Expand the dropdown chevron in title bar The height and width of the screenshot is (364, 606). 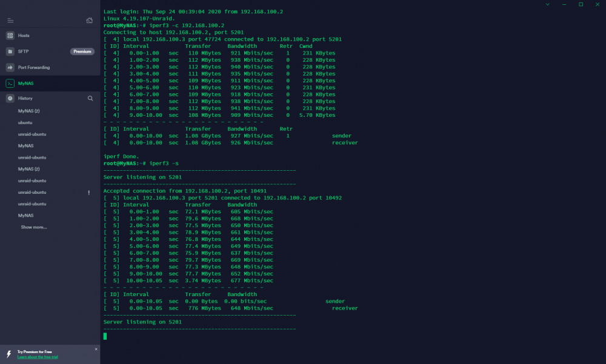point(548,4)
